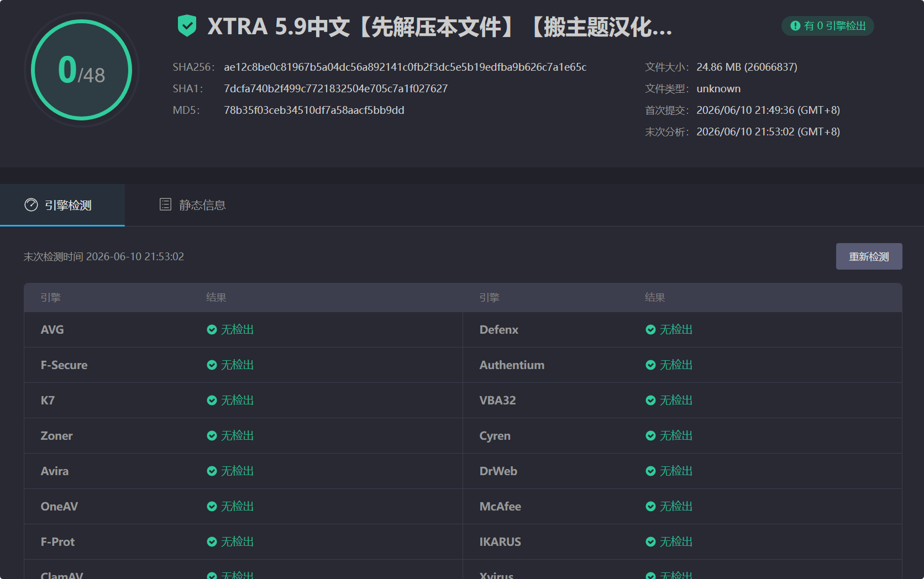924x579 pixels.
Task: Click the file size value 24.86 MB
Action: point(747,67)
